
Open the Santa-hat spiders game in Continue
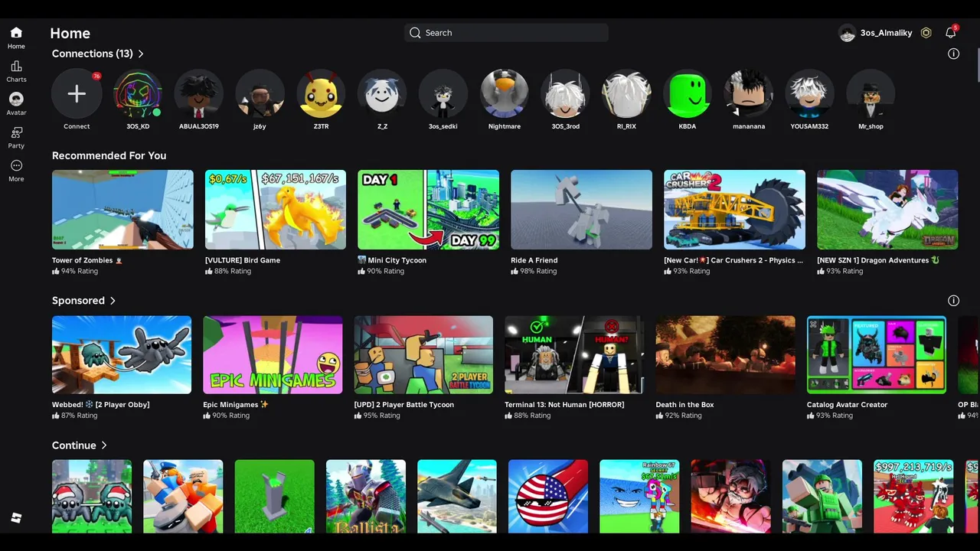tap(92, 496)
